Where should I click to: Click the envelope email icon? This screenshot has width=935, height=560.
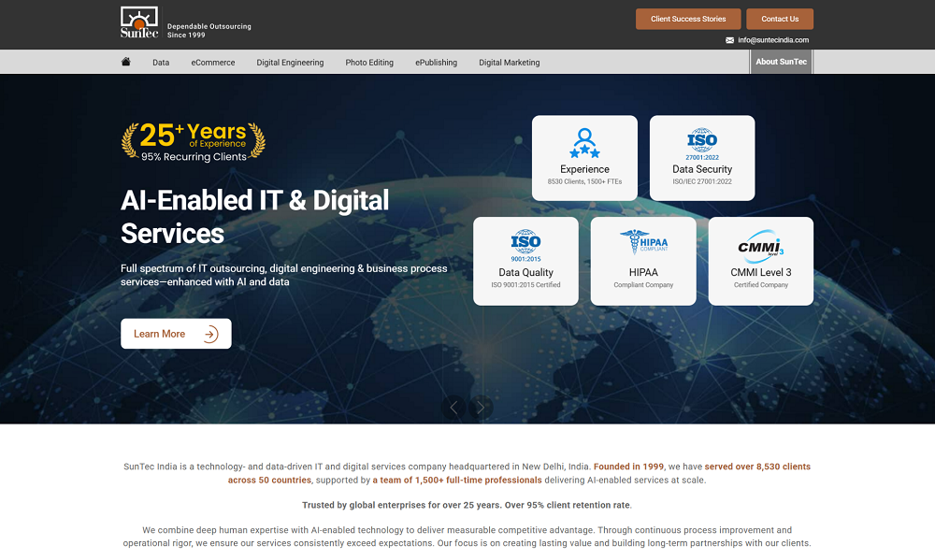coord(729,40)
